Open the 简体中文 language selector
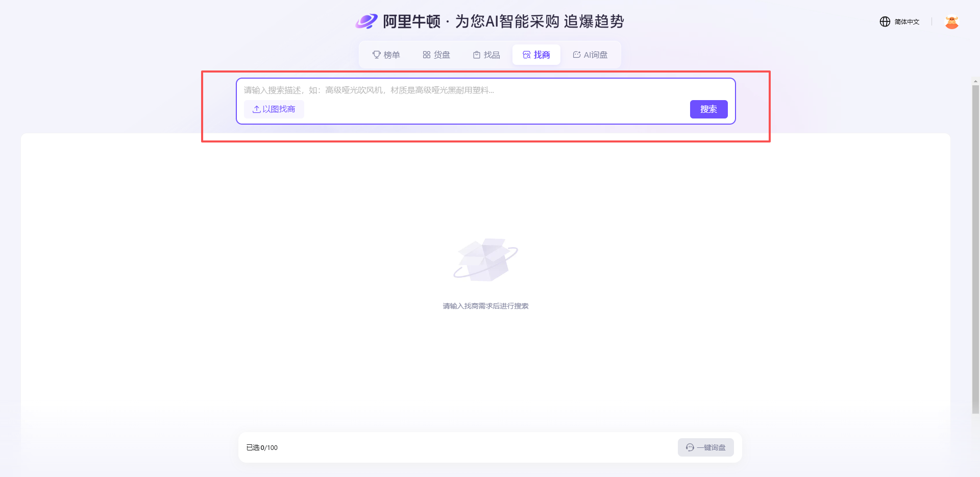Viewport: 980px width, 477px height. (906, 22)
